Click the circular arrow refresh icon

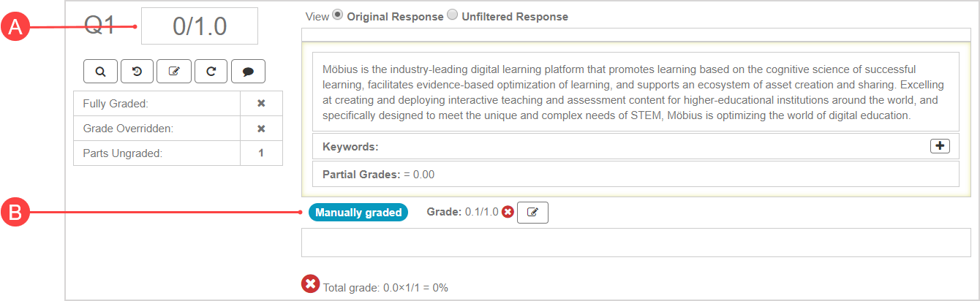(211, 72)
